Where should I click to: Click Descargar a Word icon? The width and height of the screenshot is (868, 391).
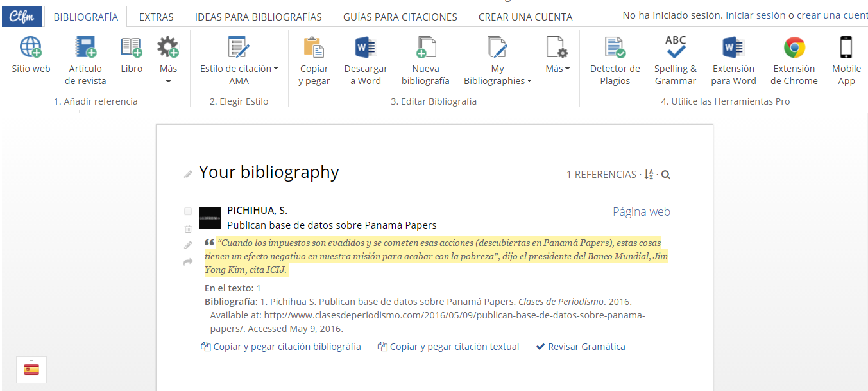pyautogui.click(x=366, y=48)
